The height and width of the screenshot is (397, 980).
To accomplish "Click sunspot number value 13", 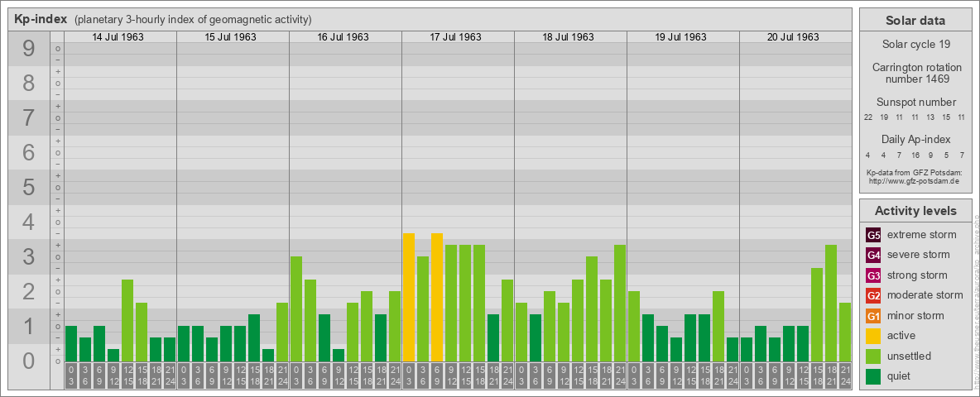I will click(930, 117).
